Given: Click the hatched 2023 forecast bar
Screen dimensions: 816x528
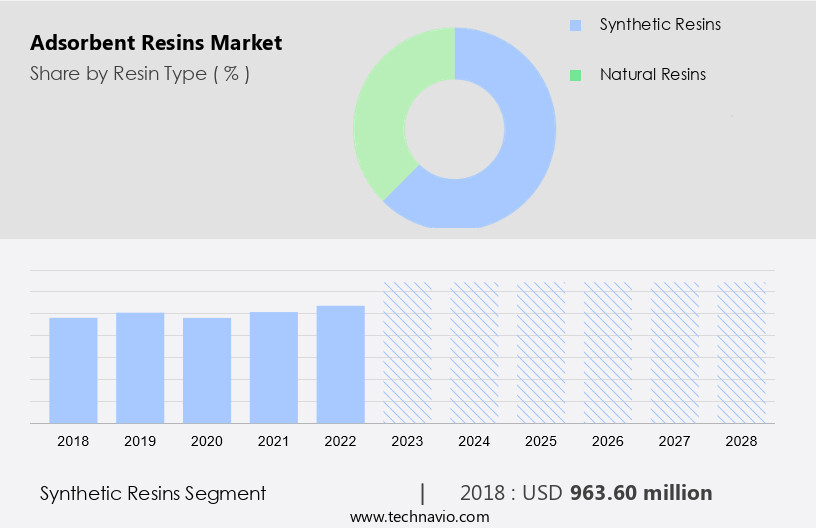Looking at the screenshot, I should pyautogui.click(x=408, y=352).
